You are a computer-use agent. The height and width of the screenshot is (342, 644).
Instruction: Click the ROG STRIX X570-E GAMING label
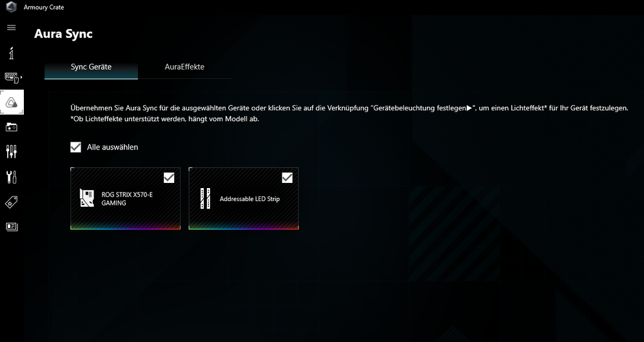pyautogui.click(x=127, y=199)
